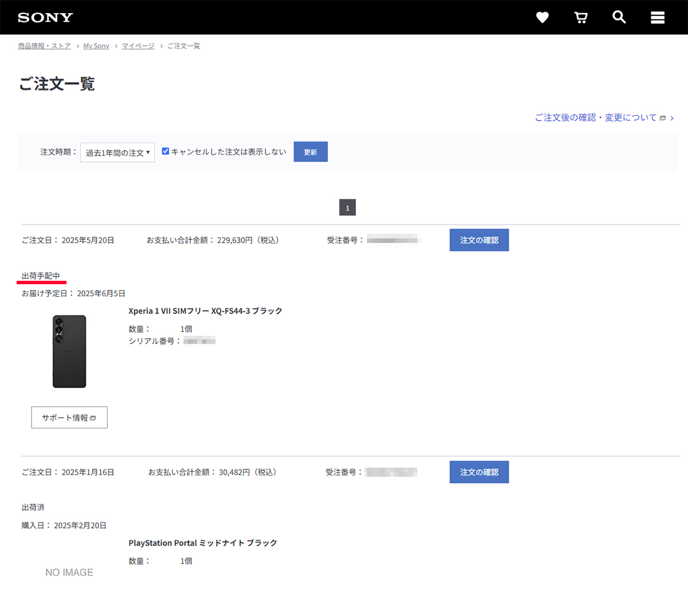The image size is (688, 616).
Task: Click 購入日 2025年2月20日 text
Action: [x=64, y=525]
